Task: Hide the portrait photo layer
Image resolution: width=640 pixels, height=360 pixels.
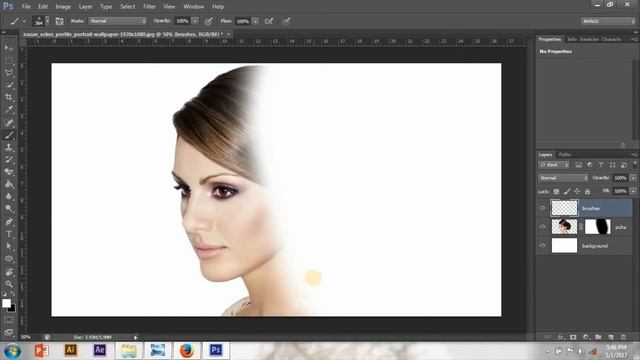Action: tap(542, 227)
